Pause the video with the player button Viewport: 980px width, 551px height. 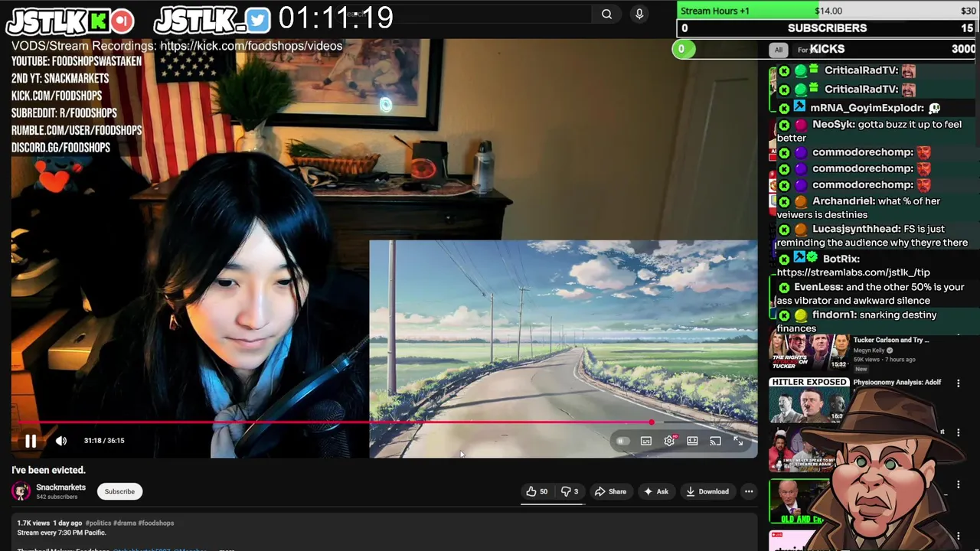[x=31, y=441]
